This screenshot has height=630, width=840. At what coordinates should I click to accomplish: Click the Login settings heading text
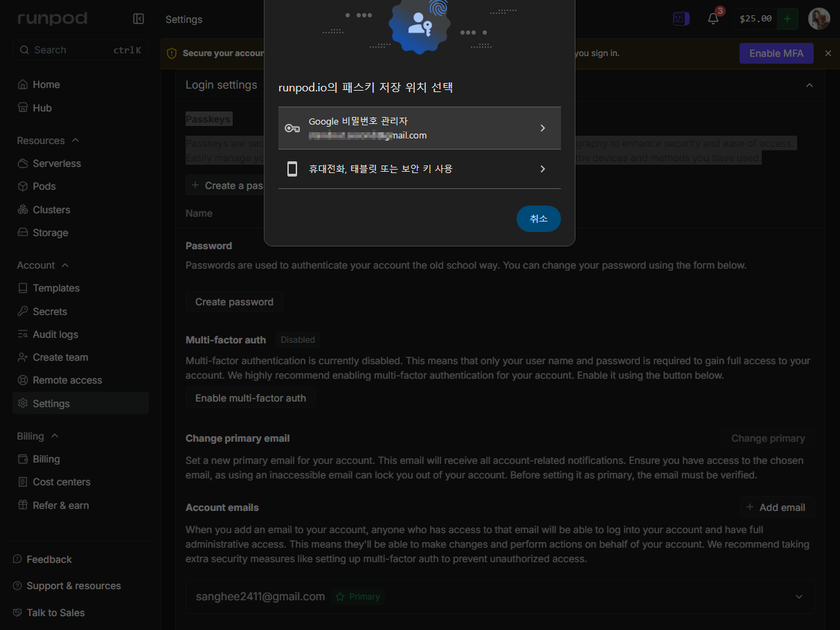(x=221, y=85)
